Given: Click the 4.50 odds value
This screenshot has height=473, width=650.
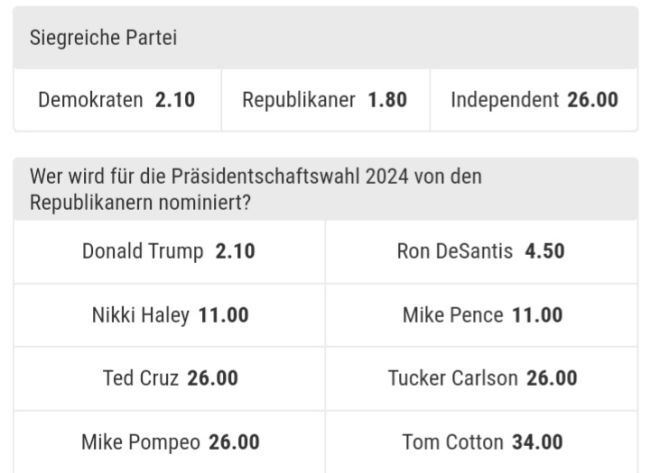Looking at the screenshot, I should click(x=545, y=251).
